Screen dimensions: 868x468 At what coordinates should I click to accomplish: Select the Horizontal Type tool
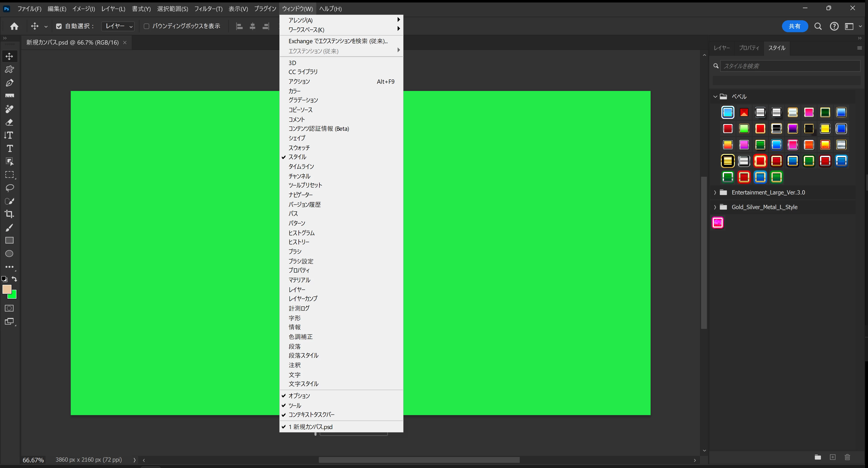9,149
